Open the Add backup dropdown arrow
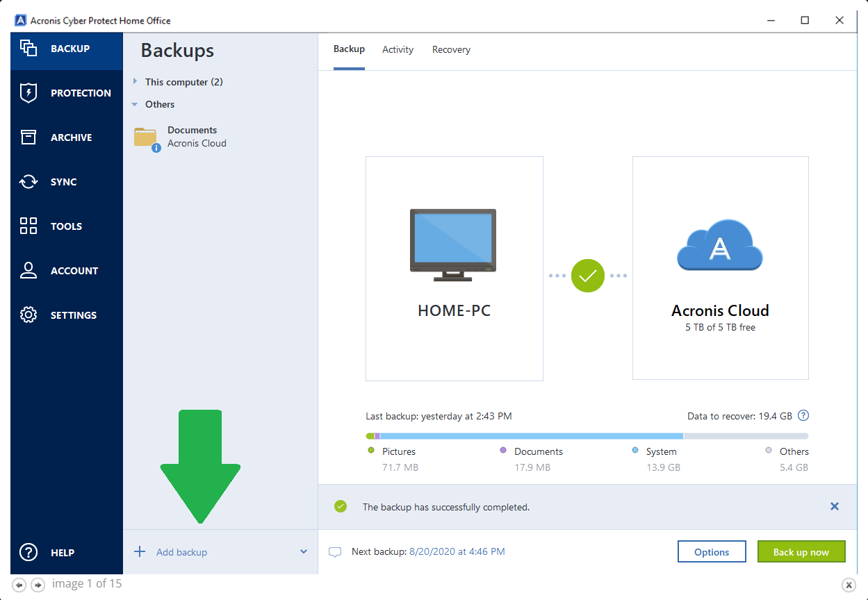Viewport: 868px width, 600px height. (x=304, y=551)
